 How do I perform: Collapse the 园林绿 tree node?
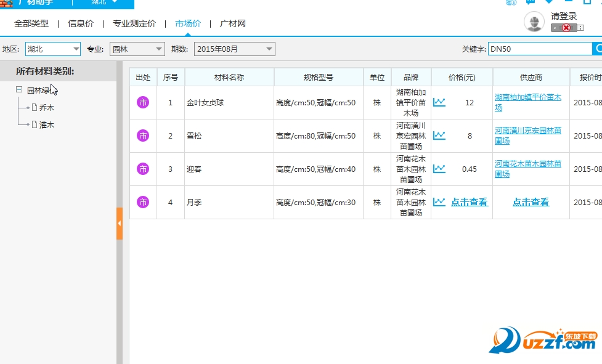coord(20,90)
